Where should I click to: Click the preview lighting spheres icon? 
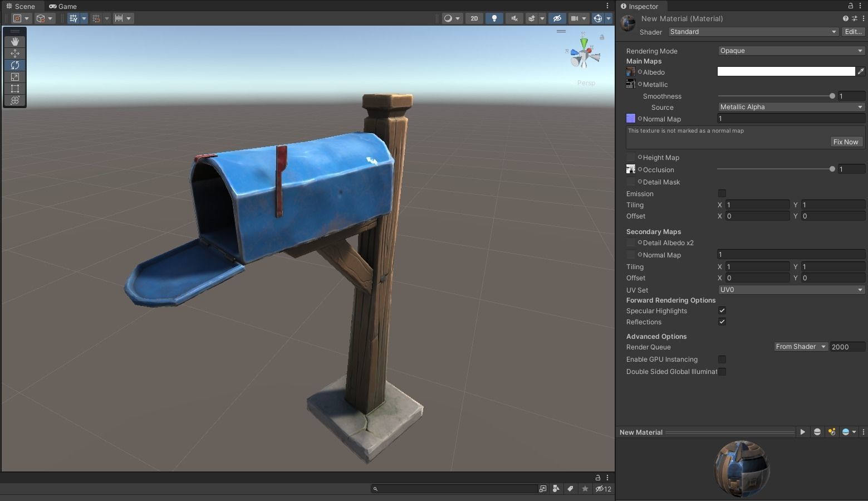click(832, 432)
